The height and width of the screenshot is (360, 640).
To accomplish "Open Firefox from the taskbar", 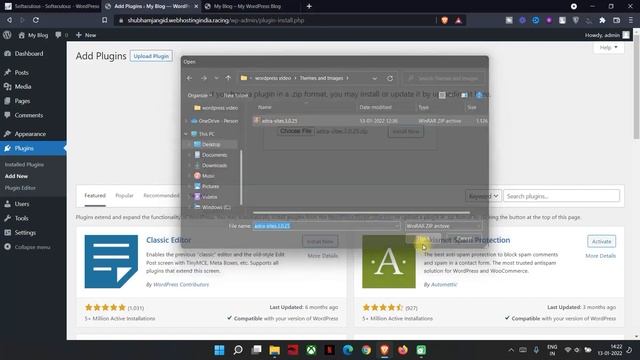I will click(403, 350).
